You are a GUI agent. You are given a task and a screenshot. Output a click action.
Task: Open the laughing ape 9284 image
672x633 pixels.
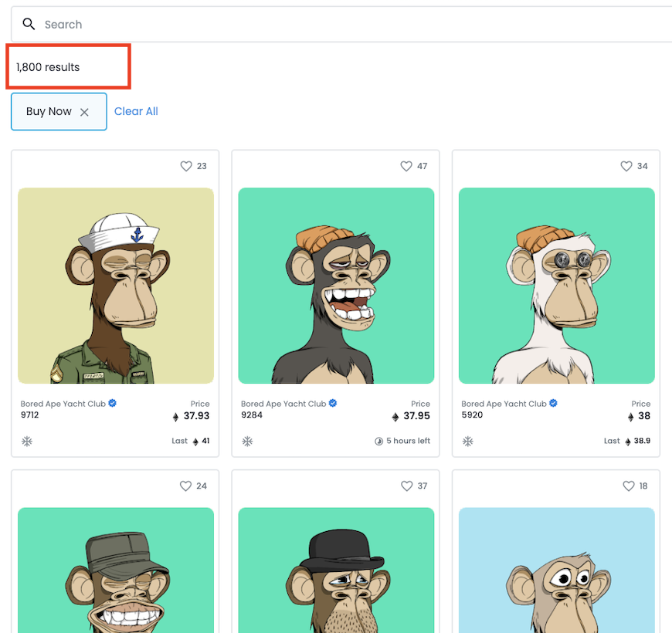tap(336, 286)
